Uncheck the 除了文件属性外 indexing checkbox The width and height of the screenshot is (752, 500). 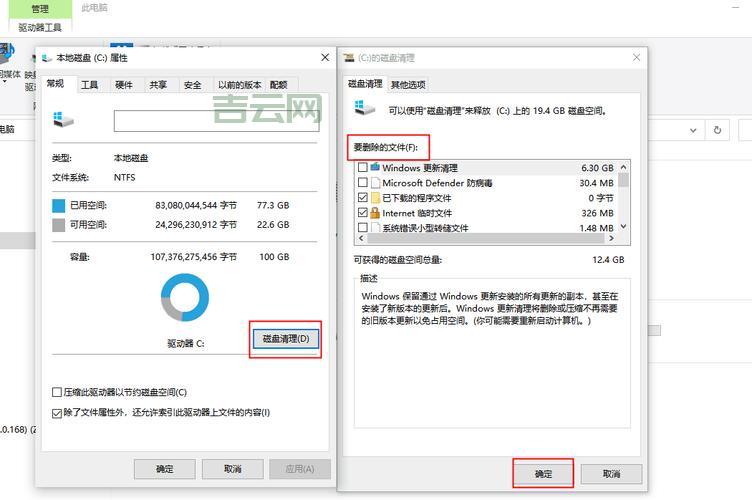57,413
